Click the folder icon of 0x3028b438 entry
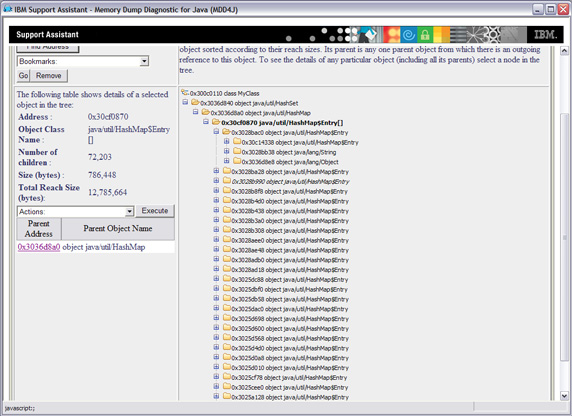Viewport: 572px width, 416px height. tap(227, 211)
